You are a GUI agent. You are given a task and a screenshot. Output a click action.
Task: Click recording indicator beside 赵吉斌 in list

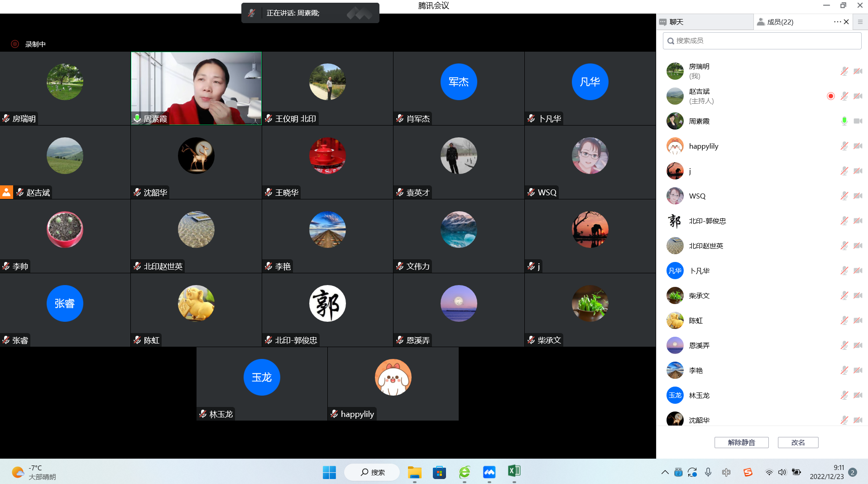click(830, 96)
